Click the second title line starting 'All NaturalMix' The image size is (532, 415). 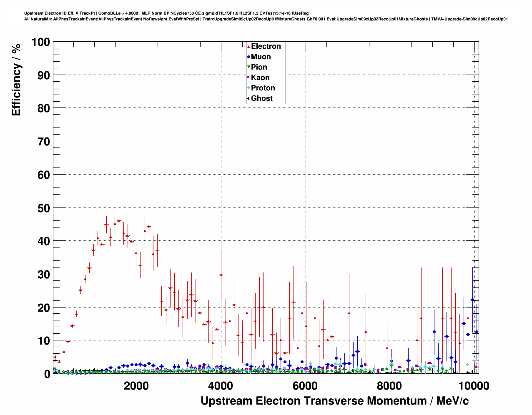click(266, 19)
